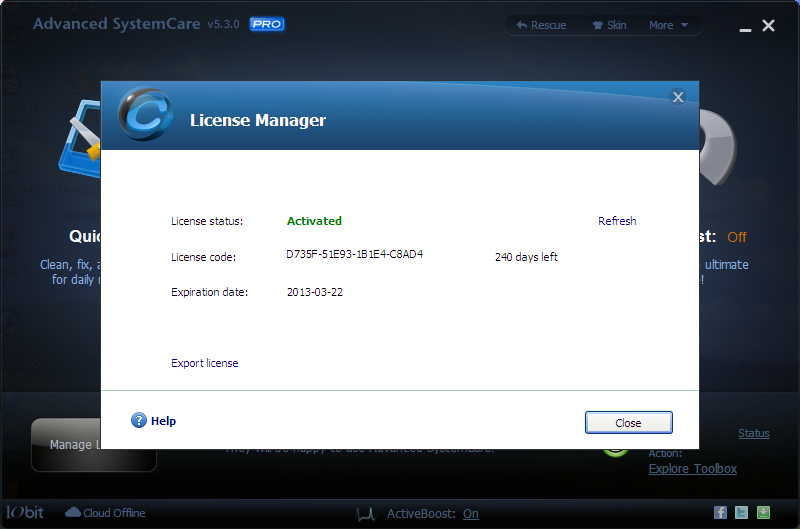Open Help in the License Manager
This screenshot has height=529, width=800.
tap(163, 421)
